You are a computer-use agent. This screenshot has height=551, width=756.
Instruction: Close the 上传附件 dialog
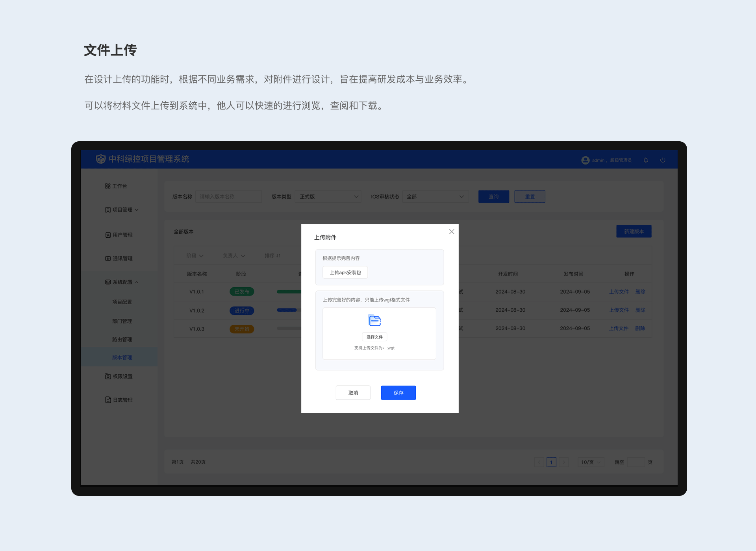pyautogui.click(x=452, y=232)
